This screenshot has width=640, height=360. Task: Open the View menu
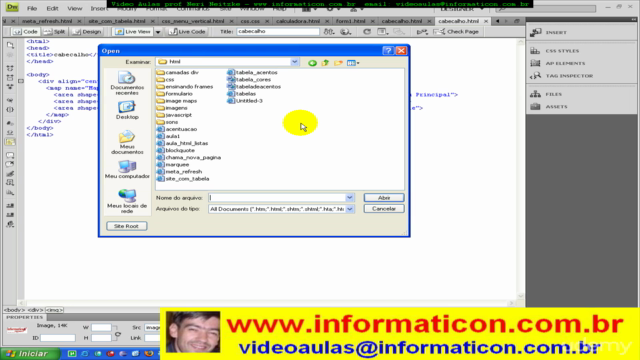tap(74, 8)
